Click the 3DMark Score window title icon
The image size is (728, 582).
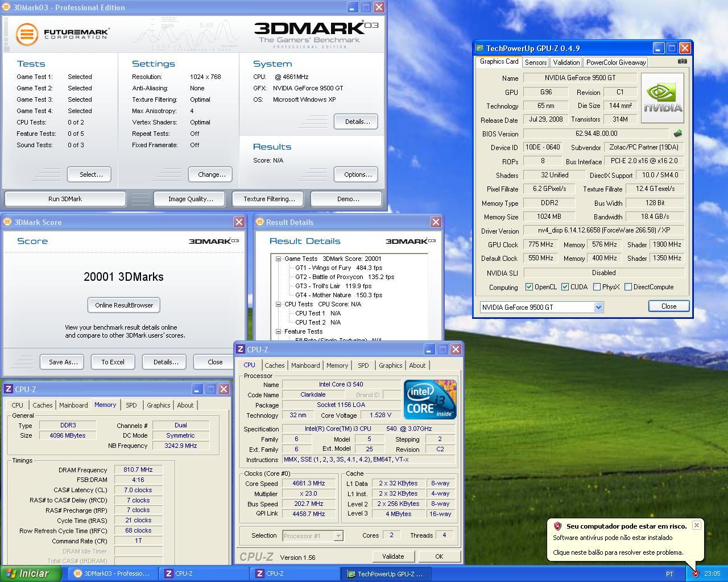pos(7,222)
